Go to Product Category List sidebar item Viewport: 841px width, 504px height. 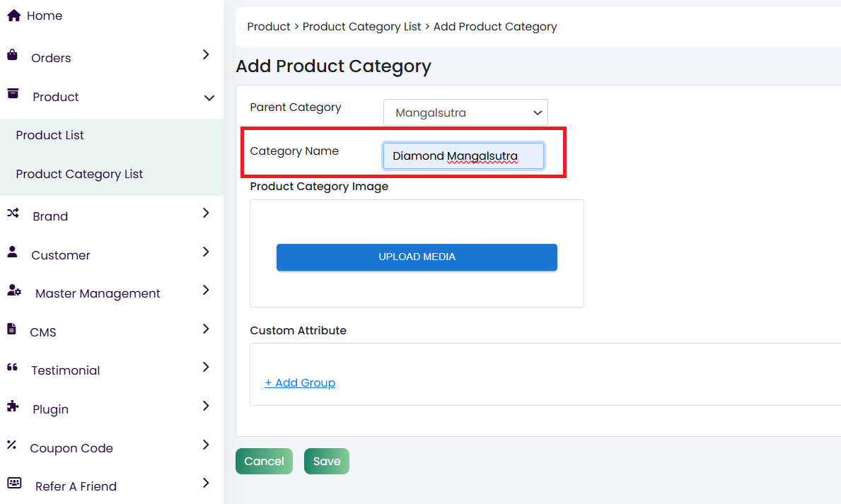coord(79,174)
